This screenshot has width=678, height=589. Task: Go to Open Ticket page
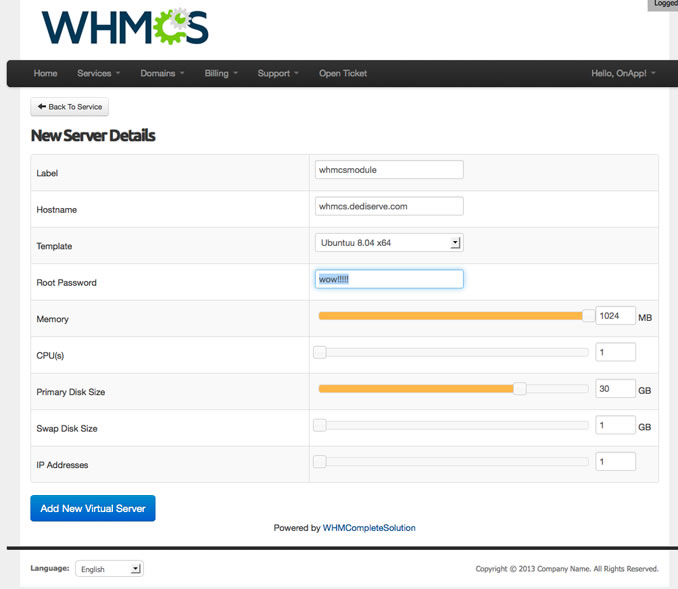(x=343, y=73)
